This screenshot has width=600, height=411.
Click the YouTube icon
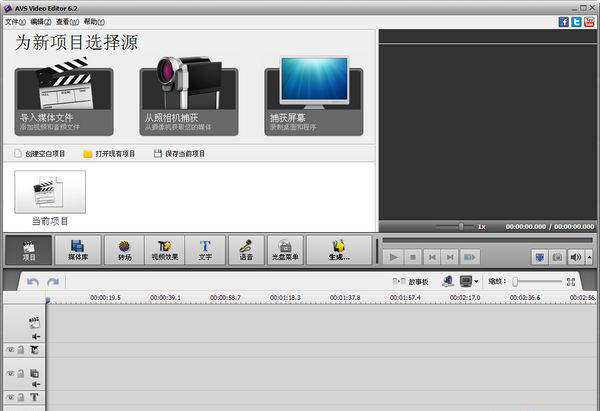pyautogui.click(x=589, y=22)
